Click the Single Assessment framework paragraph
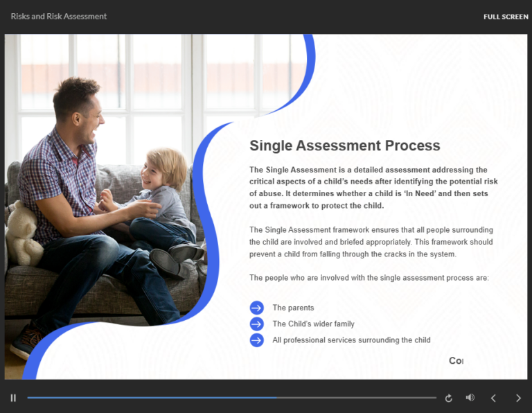532x413 pixels. pos(371,242)
